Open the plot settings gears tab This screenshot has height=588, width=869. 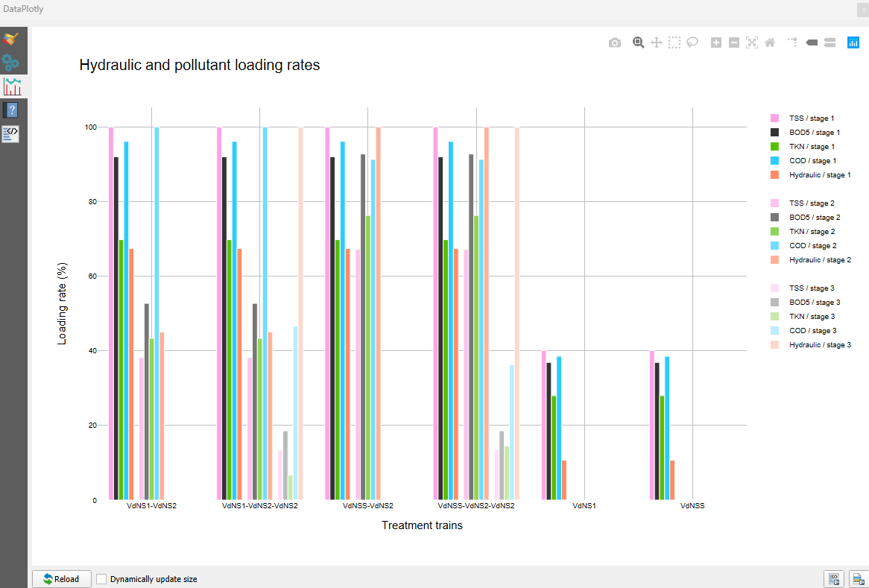click(x=11, y=63)
